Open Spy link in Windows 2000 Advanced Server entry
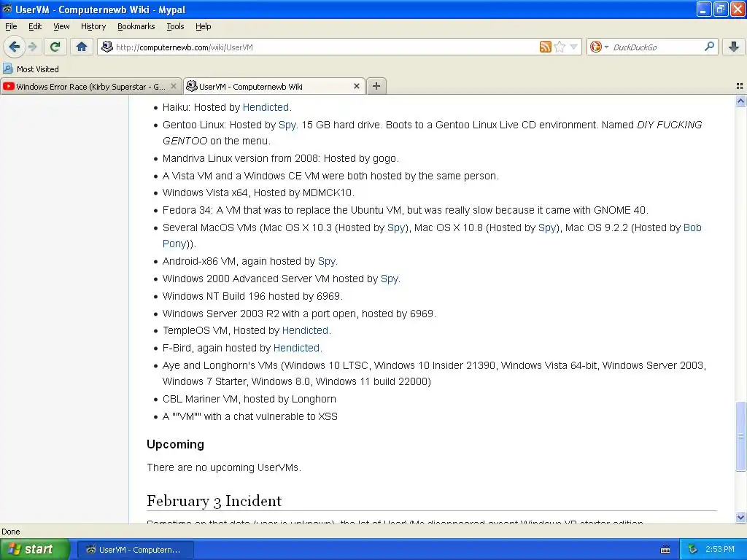Viewport: 747px width, 560px height. pyautogui.click(x=390, y=279)
